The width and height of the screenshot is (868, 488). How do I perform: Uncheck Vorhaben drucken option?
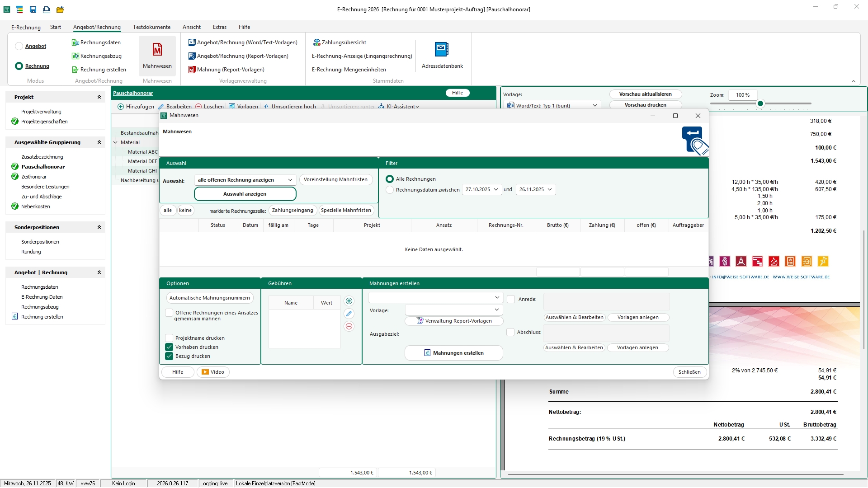[x=169, y=347]
